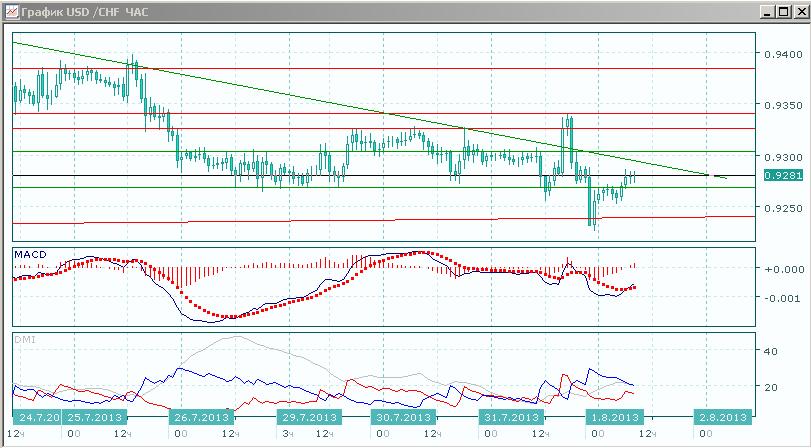Select the 29.7.2013 date marker
The height and width of the screenshot is (448, 811).
[308, 417]
